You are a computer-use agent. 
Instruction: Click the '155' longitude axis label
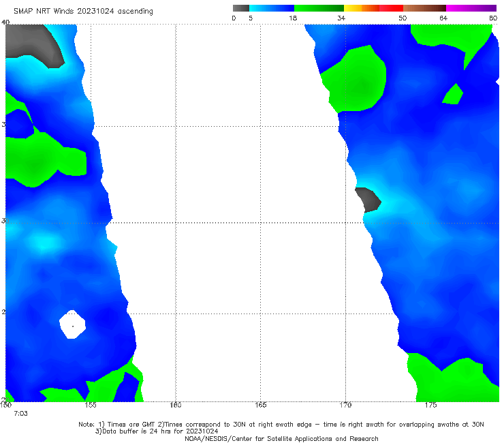[91, 405]
